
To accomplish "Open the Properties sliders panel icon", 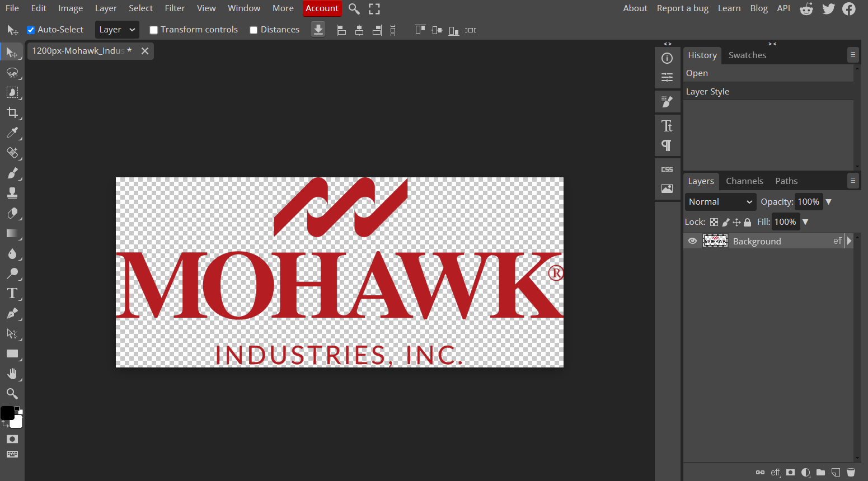I will coord(667,77).
